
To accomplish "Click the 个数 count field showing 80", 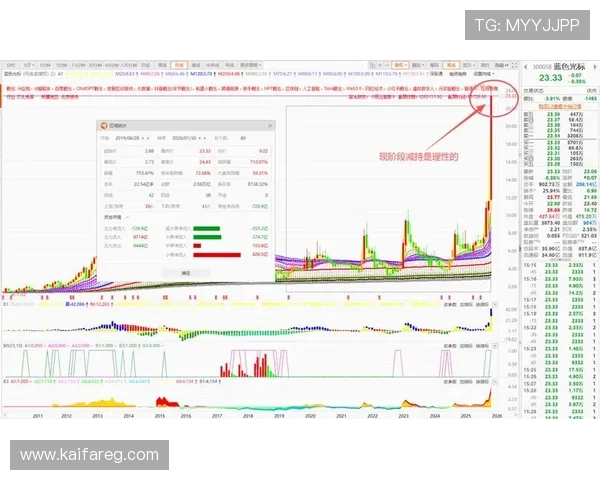I will pos(243,139).
